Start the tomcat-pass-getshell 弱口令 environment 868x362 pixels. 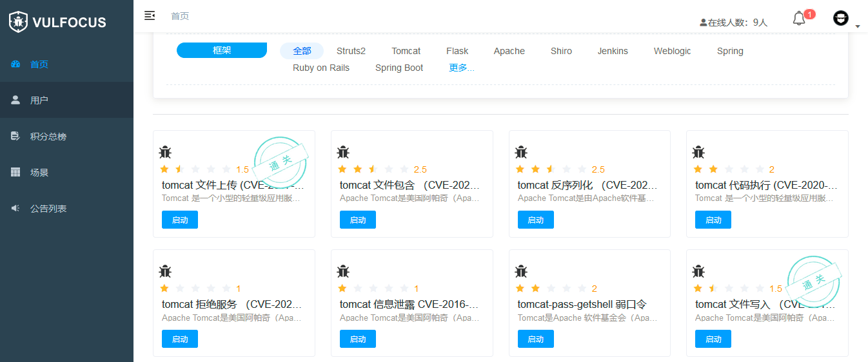[536, 339]
